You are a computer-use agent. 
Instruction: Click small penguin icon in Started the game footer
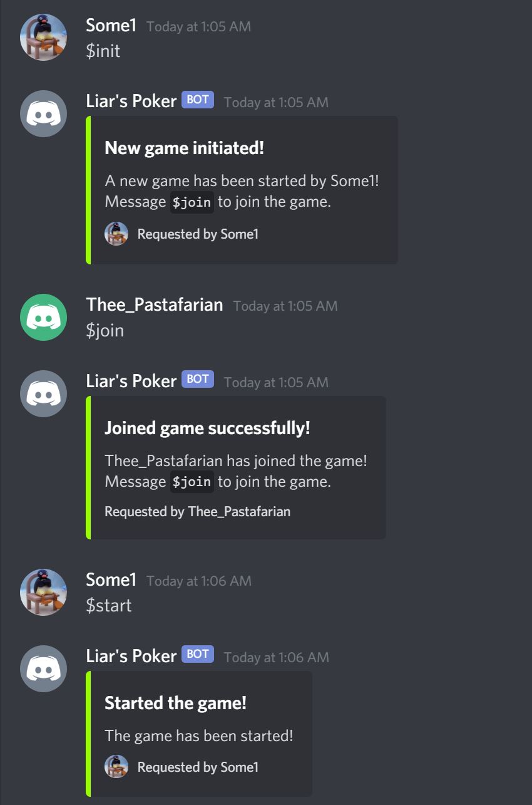click(116, 767)
